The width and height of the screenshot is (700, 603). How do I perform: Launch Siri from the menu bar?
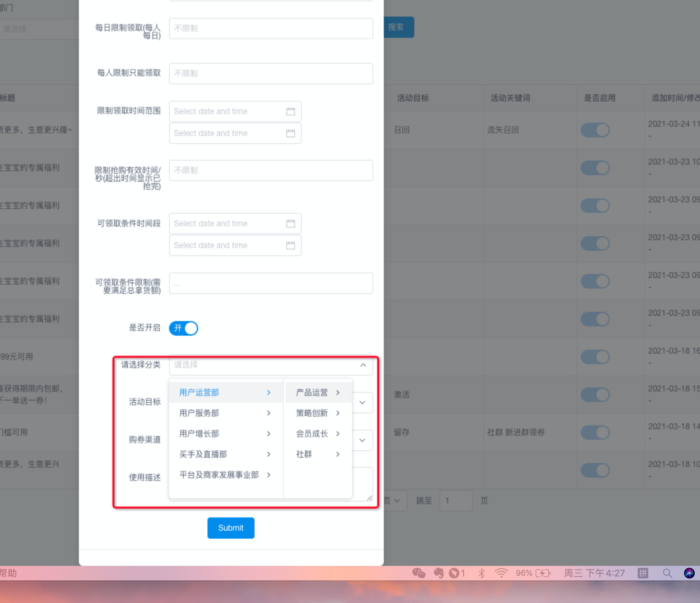(689, 573)
